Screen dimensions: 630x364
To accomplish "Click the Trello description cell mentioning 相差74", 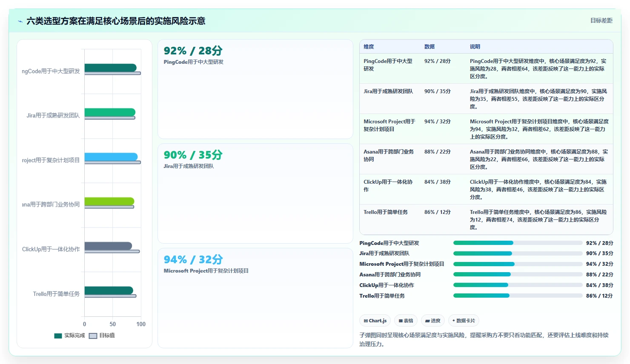I will (x=538, y=220).
